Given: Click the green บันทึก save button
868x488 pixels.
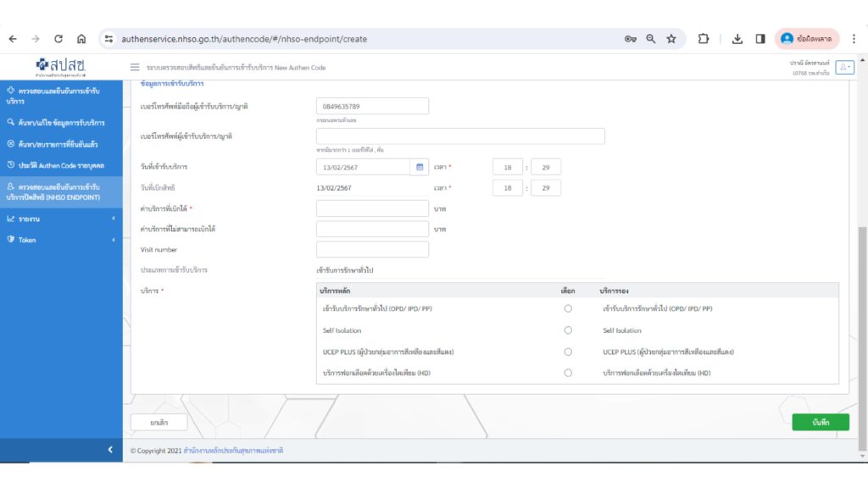Looking at the screenshot, I should [820, 422].
